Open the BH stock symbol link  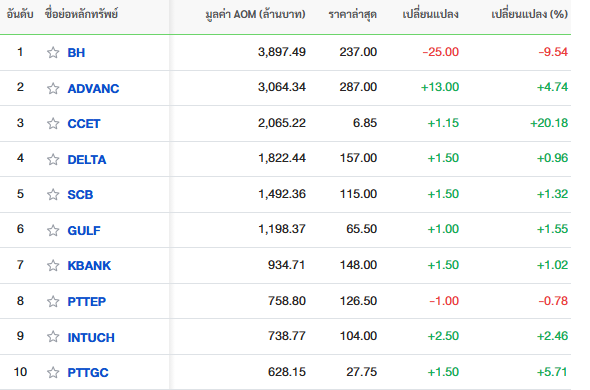pyautogui.click(x=76, y=53)
